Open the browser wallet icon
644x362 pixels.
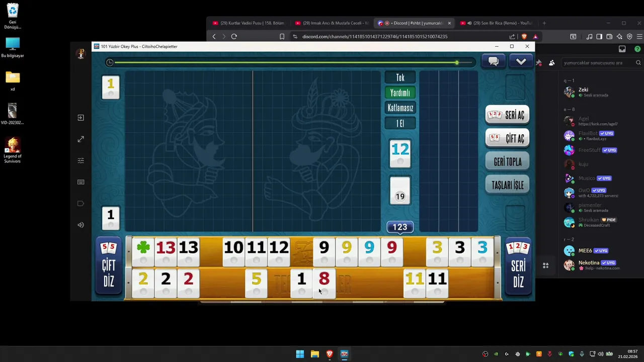click(x=609, y=36)
